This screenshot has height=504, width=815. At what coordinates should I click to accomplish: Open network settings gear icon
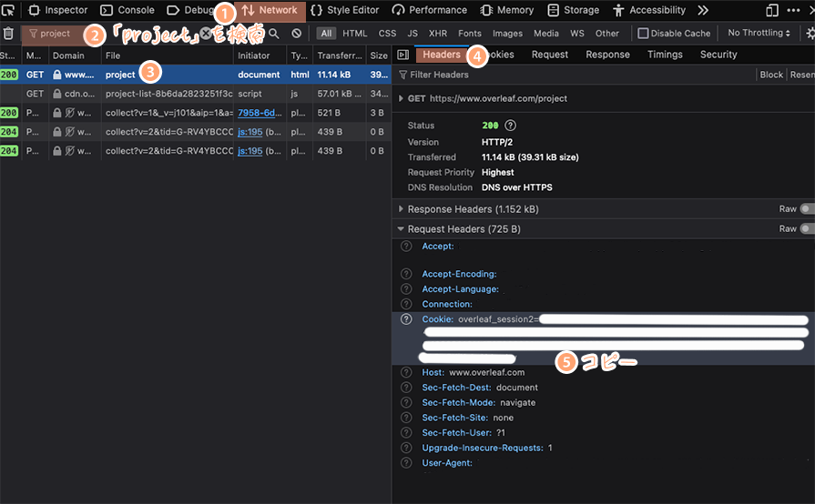click(x=810, y=34)
